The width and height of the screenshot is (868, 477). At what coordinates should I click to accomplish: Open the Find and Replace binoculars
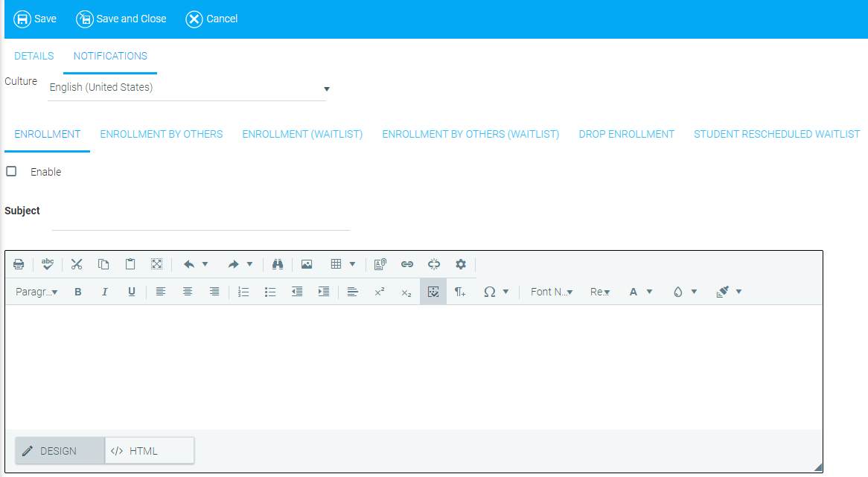[278, 264]
